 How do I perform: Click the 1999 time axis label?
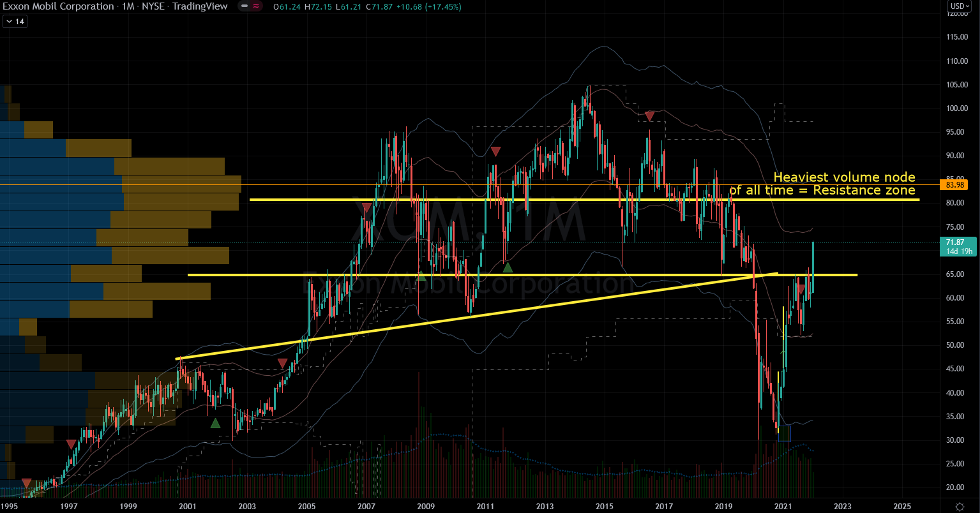(128, 506)
